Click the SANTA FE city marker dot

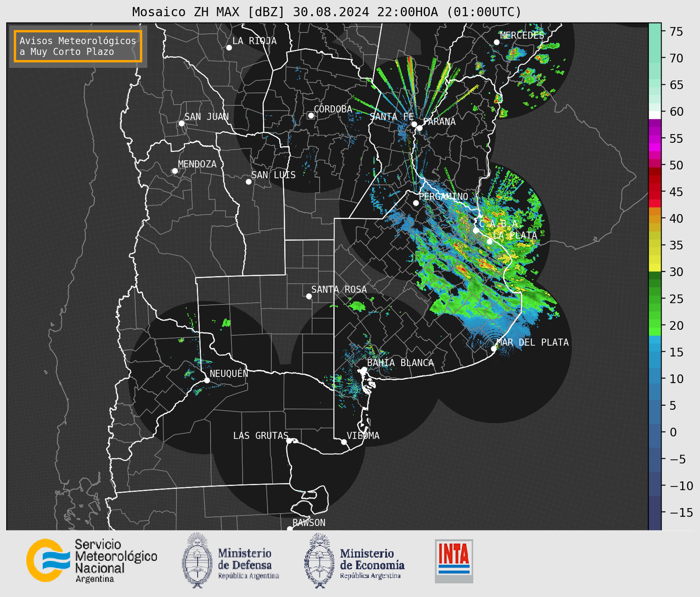click(x=414, y=124)
